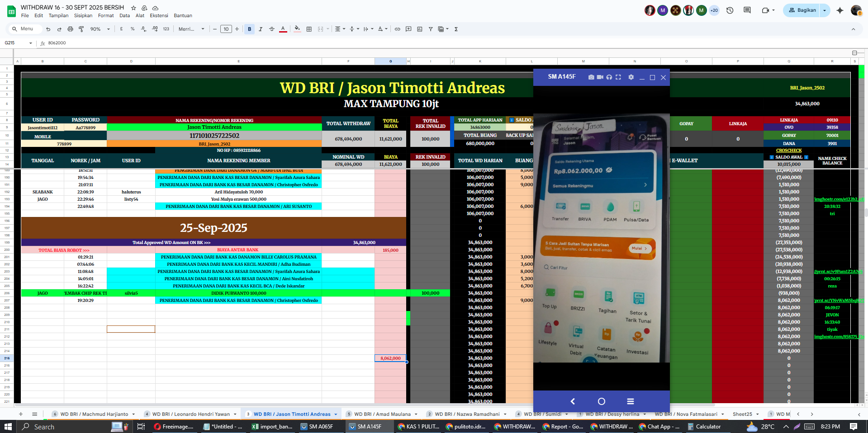The image size is (868, 433).
Task: Open the Name box G215 dropdown
Action: [x=31, y=43]
